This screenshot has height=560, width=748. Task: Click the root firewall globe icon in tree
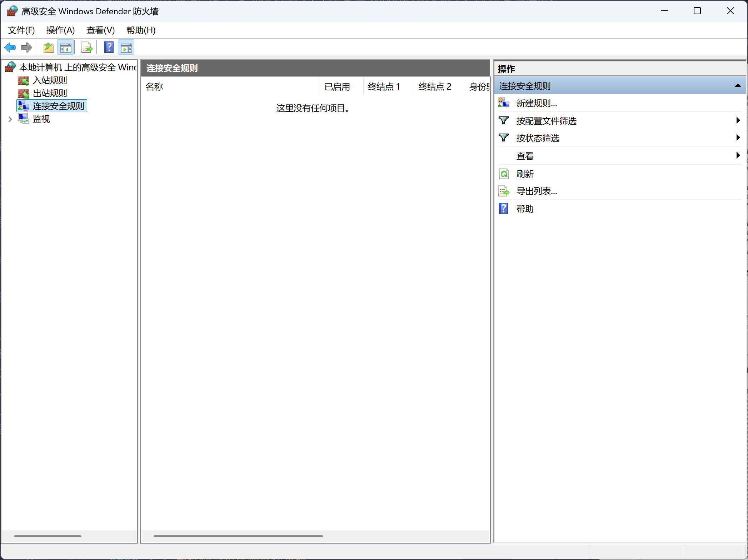(x=10, y=67)
